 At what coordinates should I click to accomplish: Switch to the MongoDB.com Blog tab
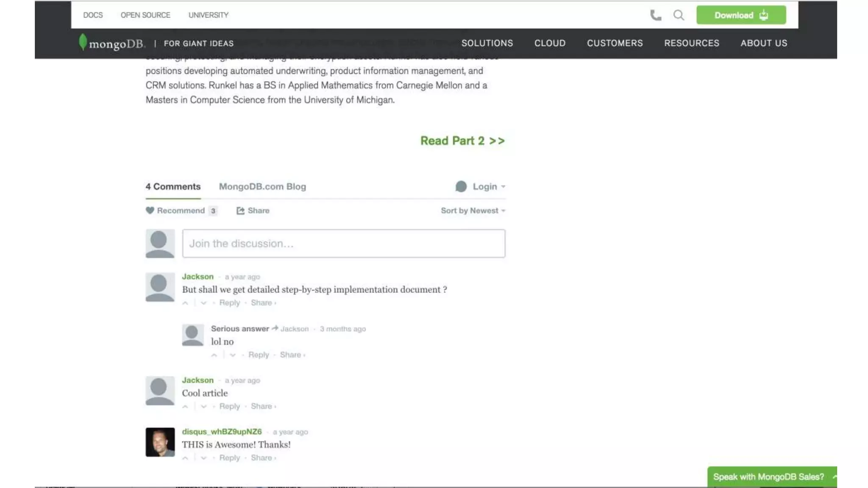tap(262, 186)
